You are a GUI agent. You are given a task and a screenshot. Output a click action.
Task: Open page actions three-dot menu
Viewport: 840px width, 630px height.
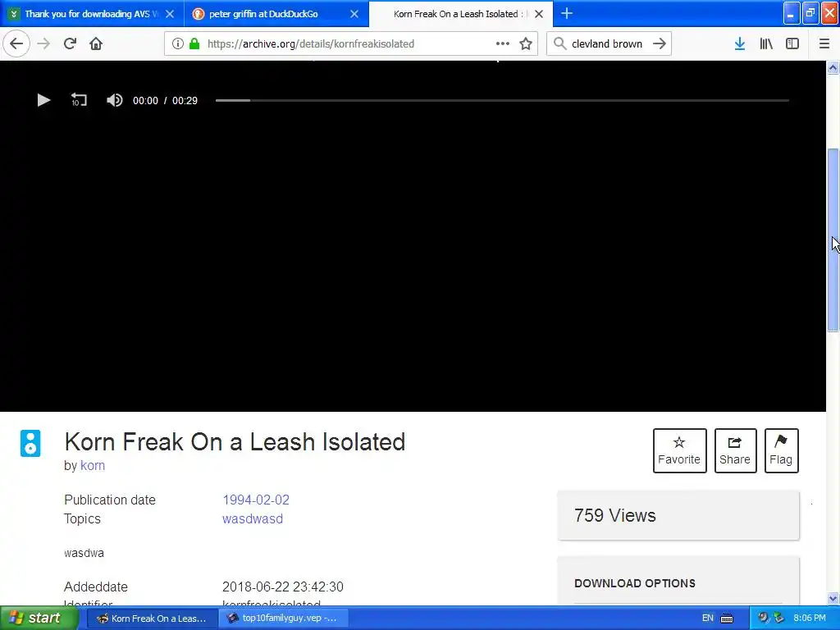click(503, 43)
